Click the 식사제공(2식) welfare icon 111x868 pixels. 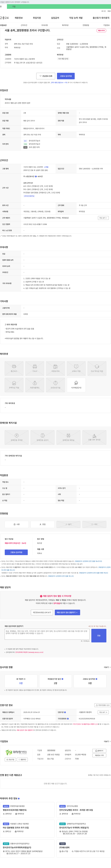click(76, 385)
